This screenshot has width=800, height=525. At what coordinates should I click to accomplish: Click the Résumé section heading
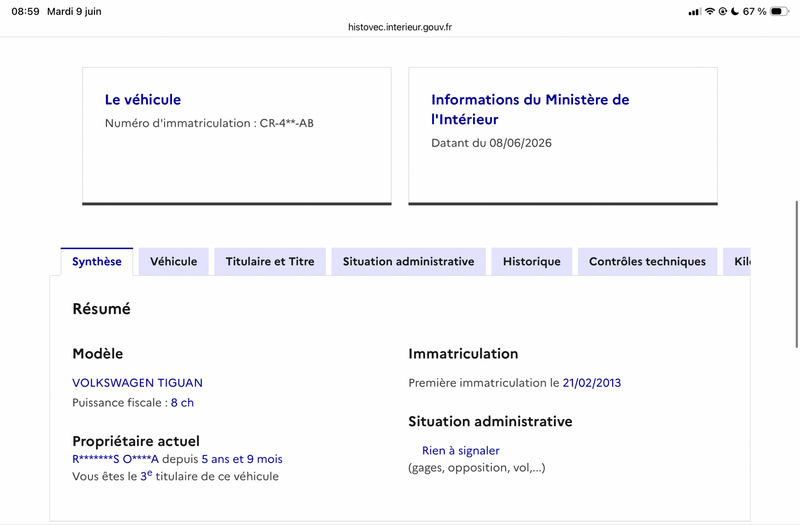pos(102,309)
